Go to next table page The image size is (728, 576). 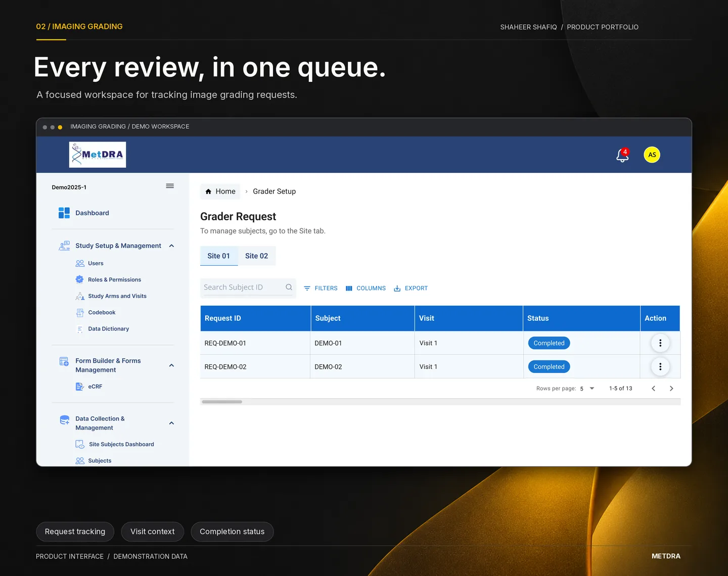[671, 389]
